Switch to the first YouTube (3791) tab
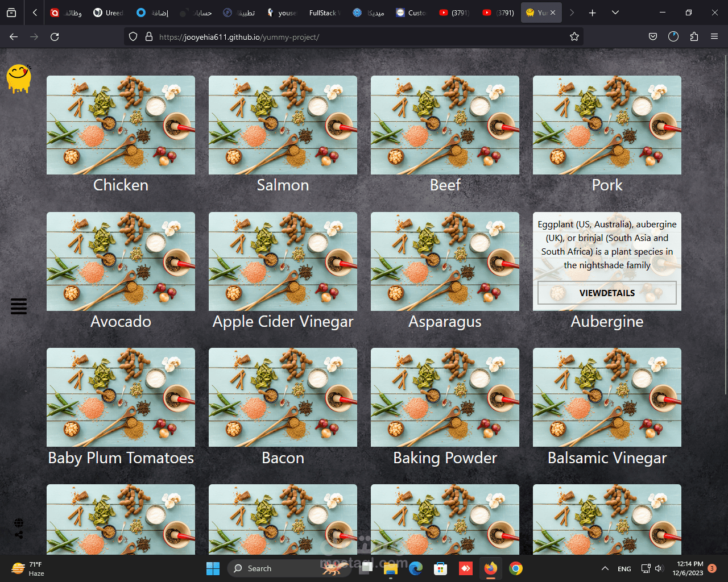This screenshot has width=728, height=582. pyautogui.click(x=454, y=13)
